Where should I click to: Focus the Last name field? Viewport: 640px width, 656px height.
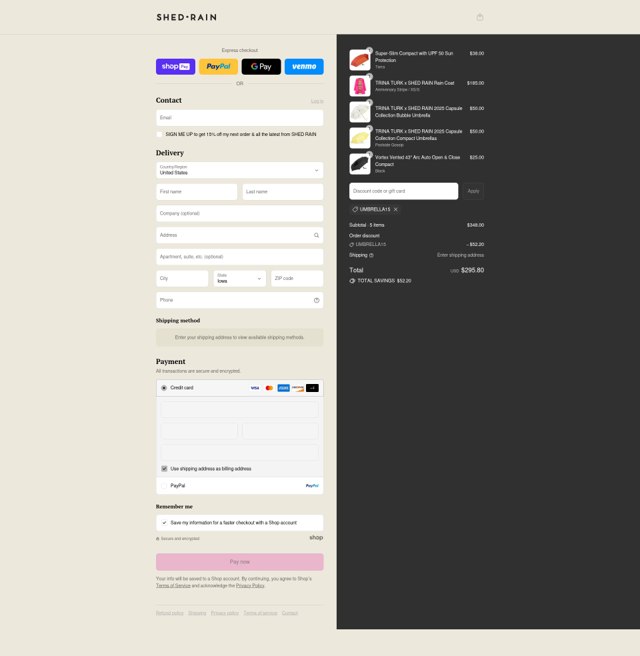point(283,192)
